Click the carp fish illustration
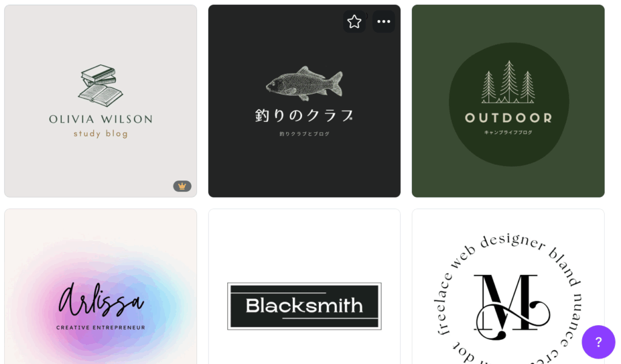 (x=304, y=84)
